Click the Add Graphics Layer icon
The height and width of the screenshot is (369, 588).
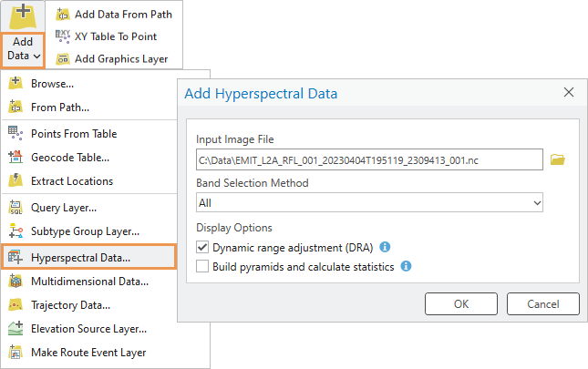[63, 59]
